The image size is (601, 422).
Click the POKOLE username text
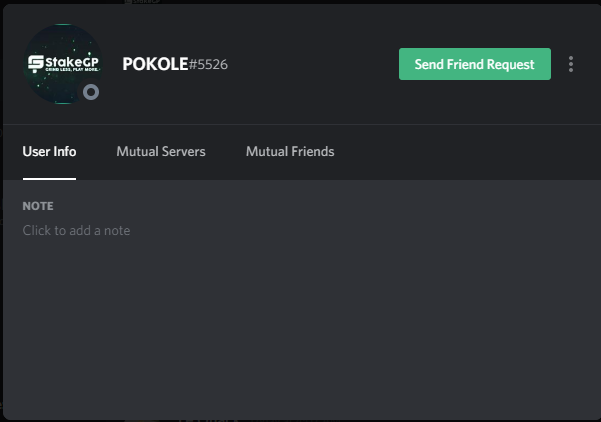tap(155, 64)
